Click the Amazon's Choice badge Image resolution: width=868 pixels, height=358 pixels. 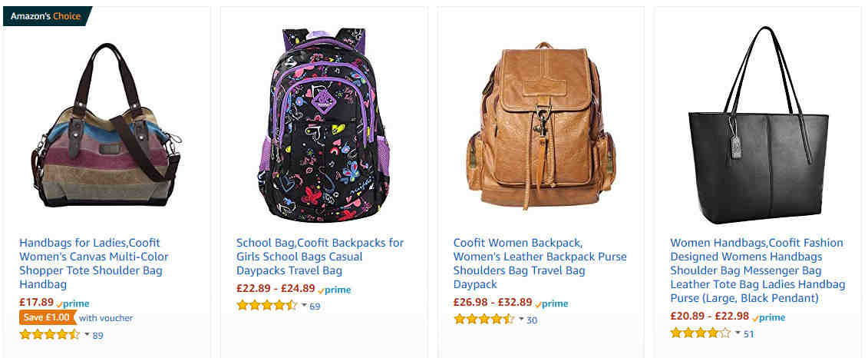pyautogui.click(x=47, y=16)
